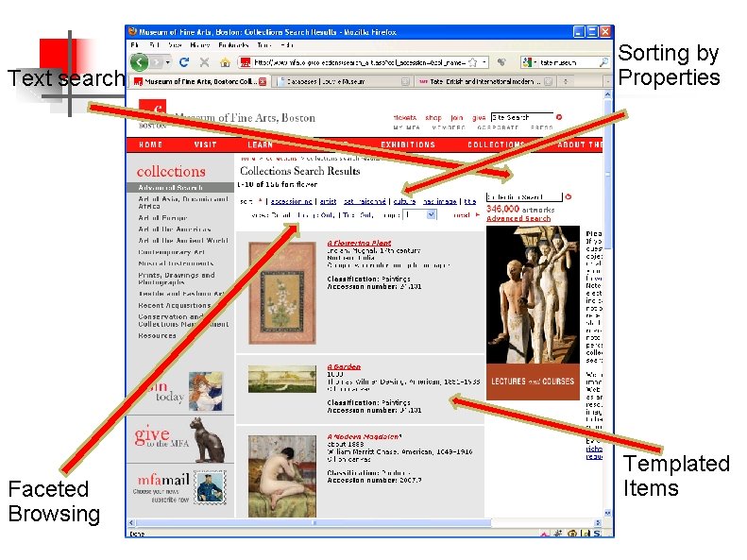Go to next results page
This screenshot has height=560, width=747.
466,214
